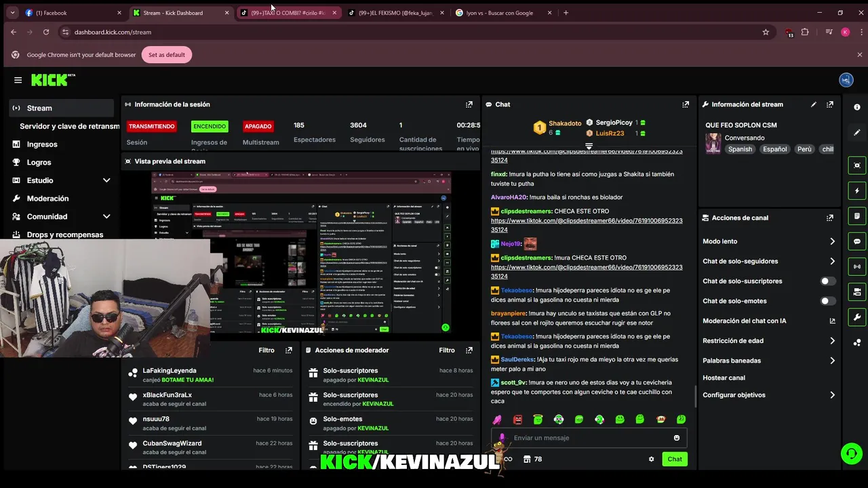The image size is (868, 488).
Task: Open Filtro in Acciones de moderador
Action: click(447, 350)
